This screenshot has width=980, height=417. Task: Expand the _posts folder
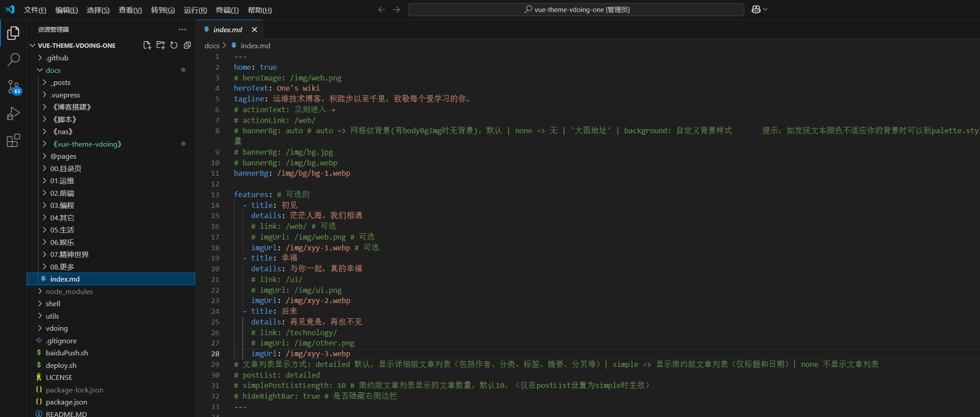click(111, 83)
